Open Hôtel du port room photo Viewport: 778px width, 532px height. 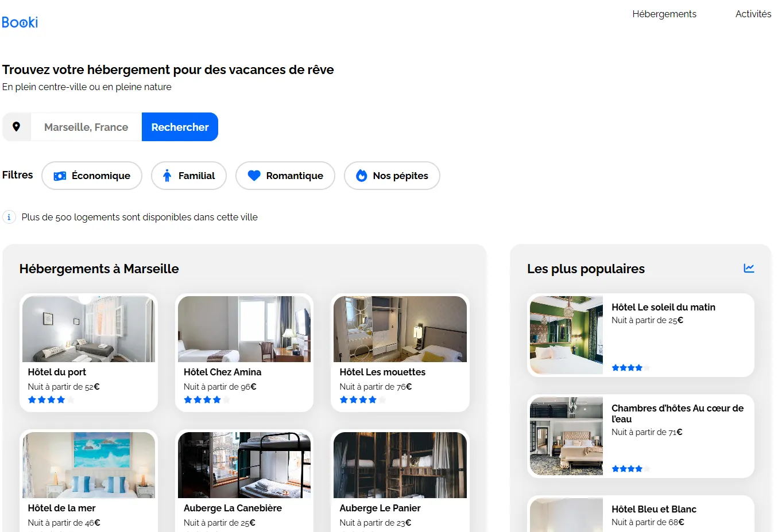88,329
